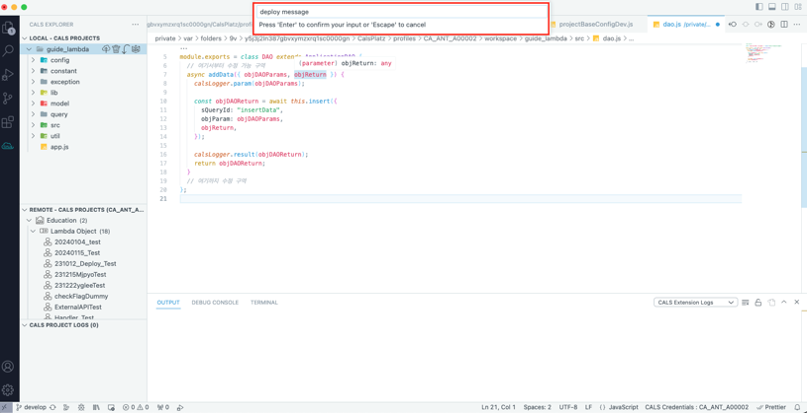This screenshot has width=808, height=414.
Task: Click the curved arrow icon on guide_lambda row
Action: [x=126, y=49]
